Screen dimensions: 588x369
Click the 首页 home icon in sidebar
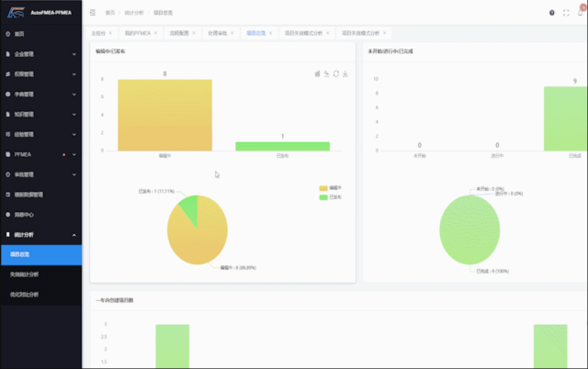[x=8, y=34]
